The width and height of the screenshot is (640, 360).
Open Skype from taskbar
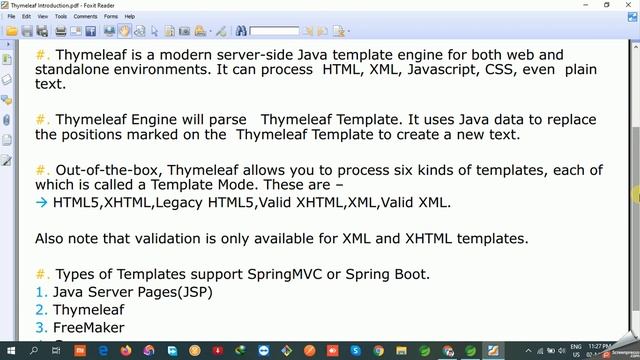pos(356,351)
